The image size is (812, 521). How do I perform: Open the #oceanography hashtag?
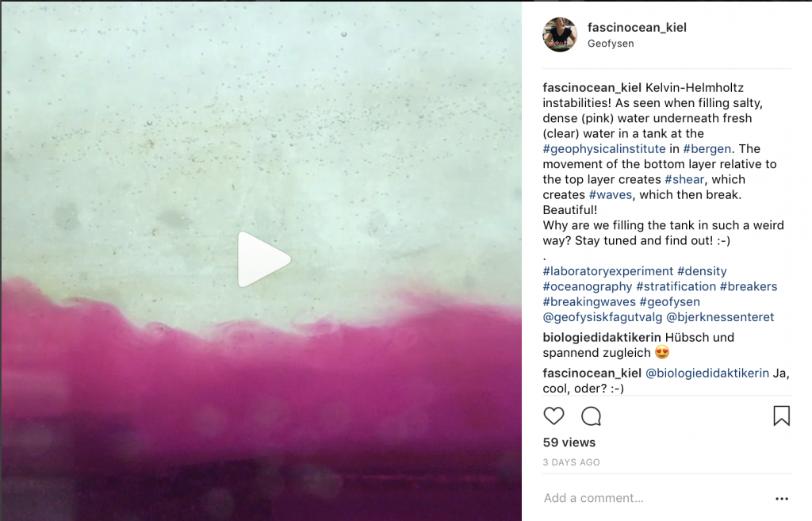click(x=588, y=287)
